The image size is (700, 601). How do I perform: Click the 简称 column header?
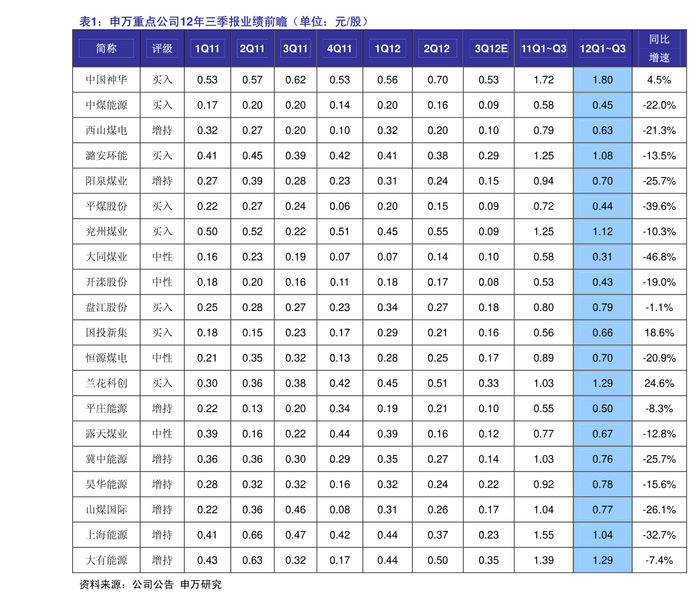[106, 48]
